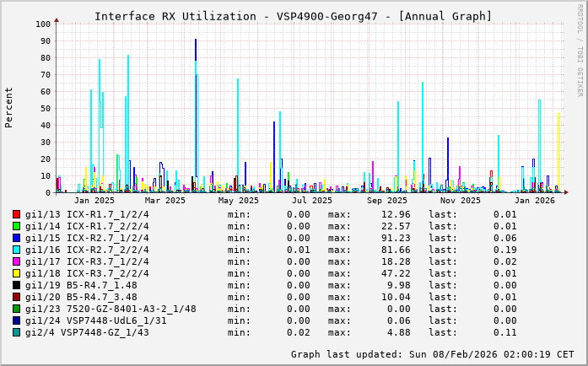Click the yellow gi1/18 legend swatch
Screen dimensions: 588x366
coord(17,273)
